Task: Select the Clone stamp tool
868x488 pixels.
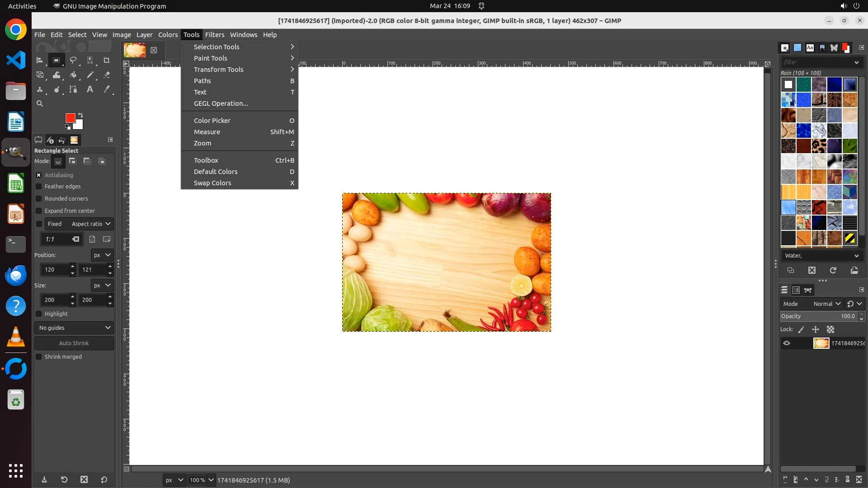Action: (x=40, y=89)
